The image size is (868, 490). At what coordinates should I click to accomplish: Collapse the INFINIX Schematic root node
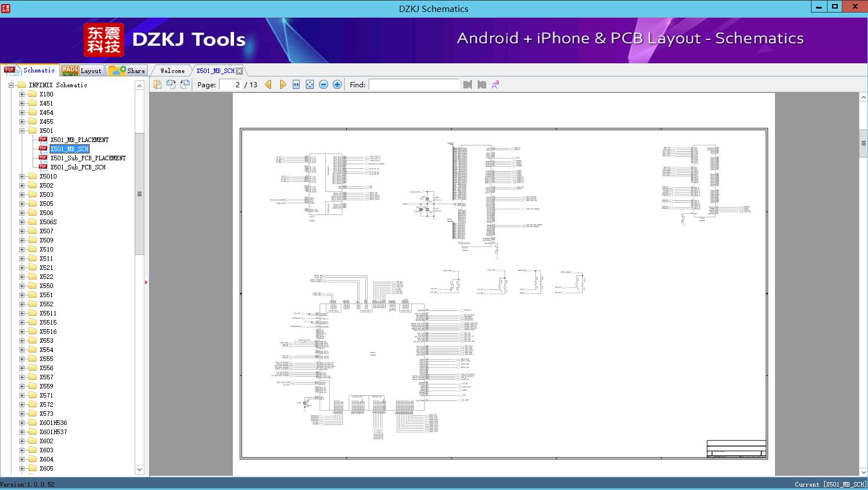pos(11,85)
